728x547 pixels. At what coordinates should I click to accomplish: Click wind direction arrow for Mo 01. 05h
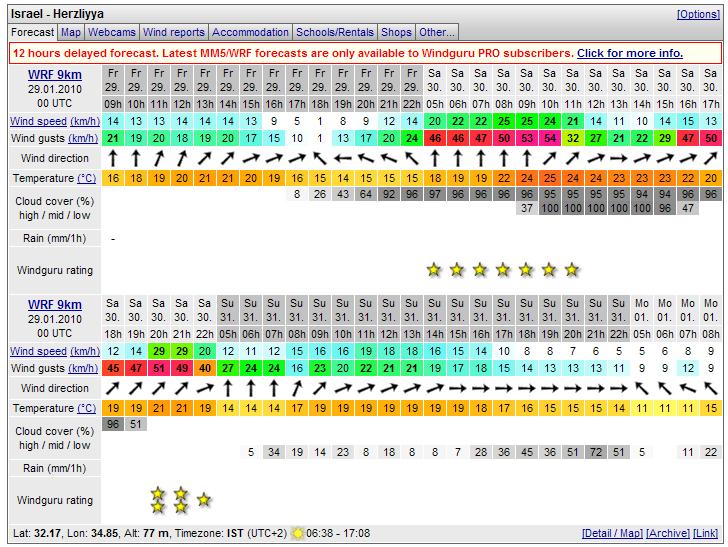pos(642,388)
